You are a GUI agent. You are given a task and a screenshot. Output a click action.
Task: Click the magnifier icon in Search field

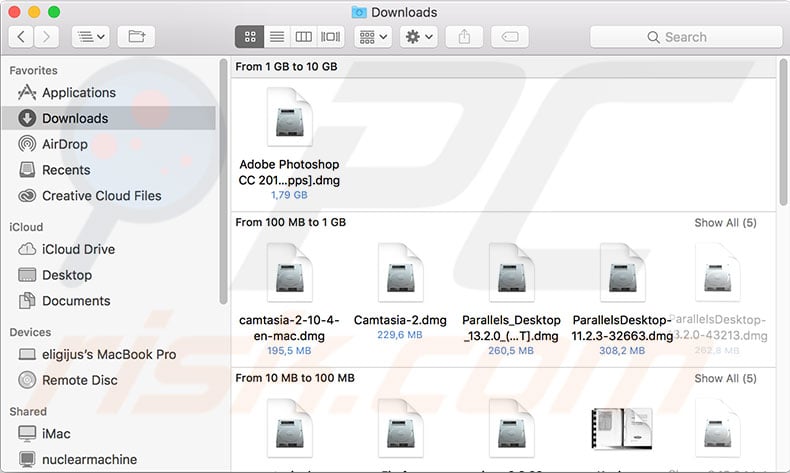653,37
